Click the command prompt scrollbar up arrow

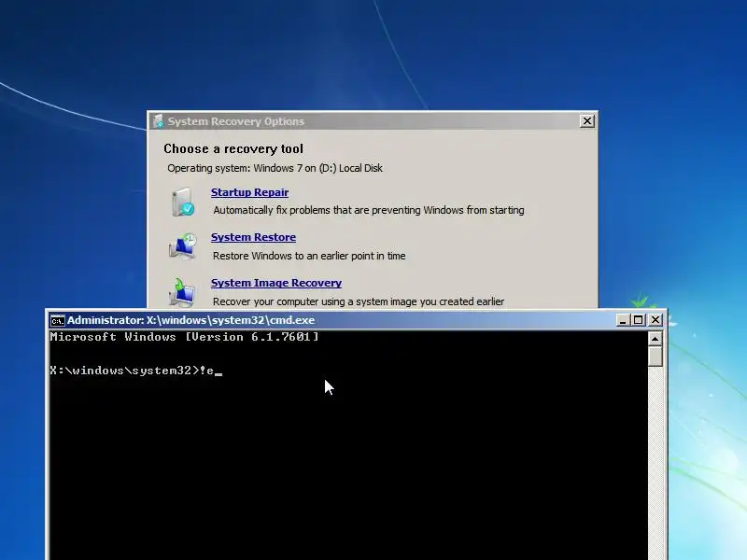tap(655, 339)
